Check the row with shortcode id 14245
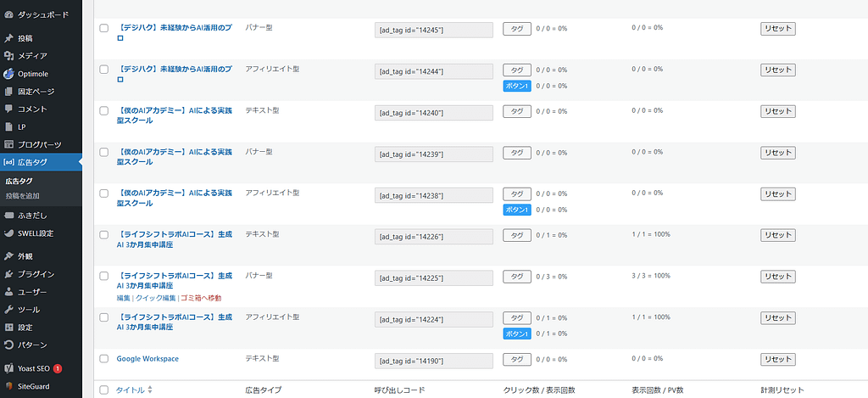The image size is (868, 398). (104, 28)
